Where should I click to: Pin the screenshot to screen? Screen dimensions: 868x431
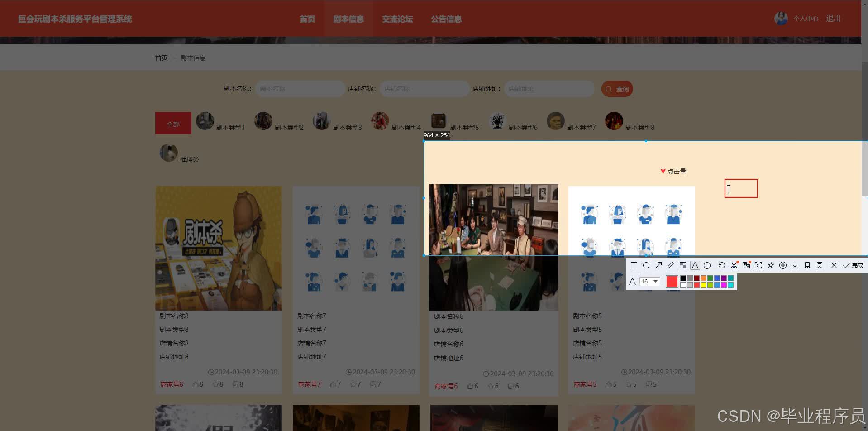[771, 265]
